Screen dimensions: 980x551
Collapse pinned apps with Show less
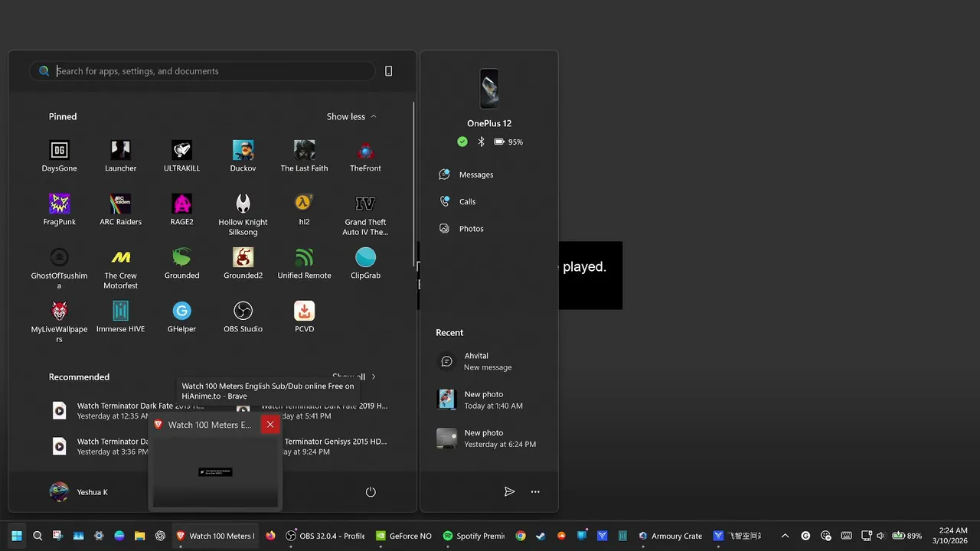(351, 116)
